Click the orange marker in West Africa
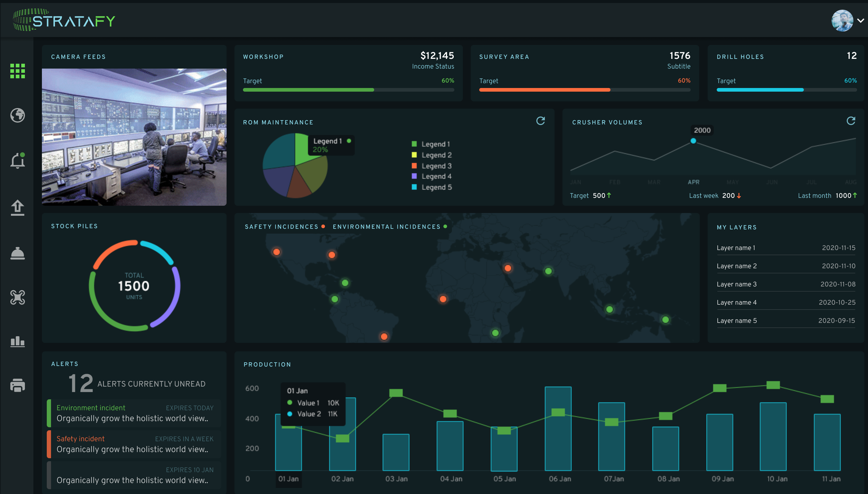This screenshot has height=494, width=868. 443,299
